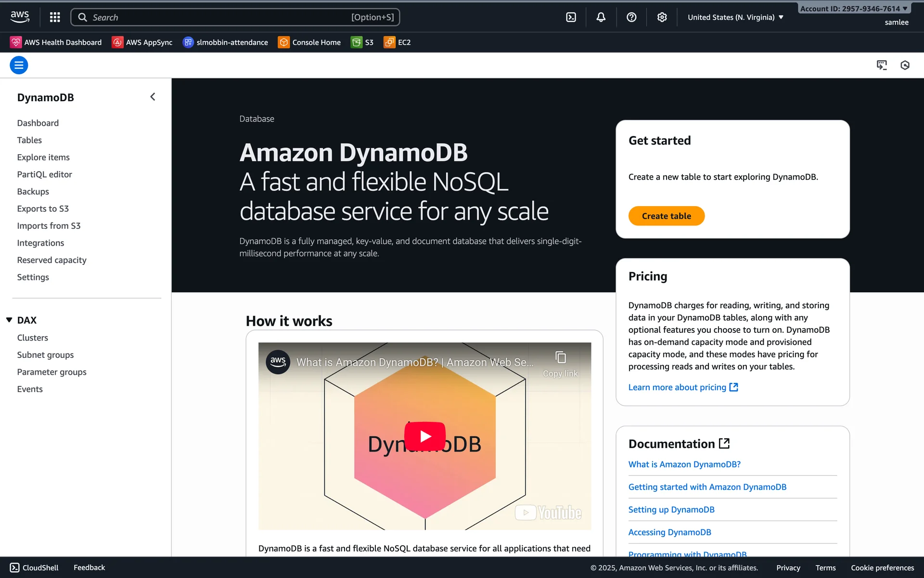Go to Tables in the sidebar

coord(29,140)
